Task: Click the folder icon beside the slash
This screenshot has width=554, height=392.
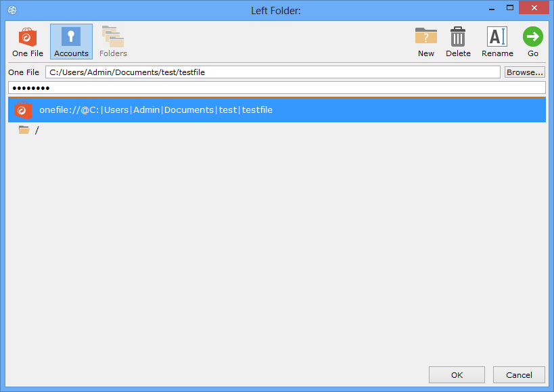Action: click(x=24, y=130)
